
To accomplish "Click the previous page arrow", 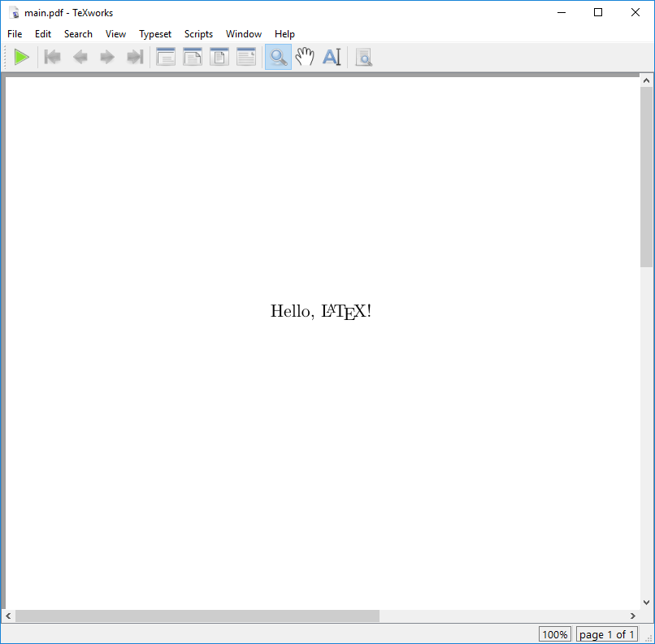I will coord(80,57).
